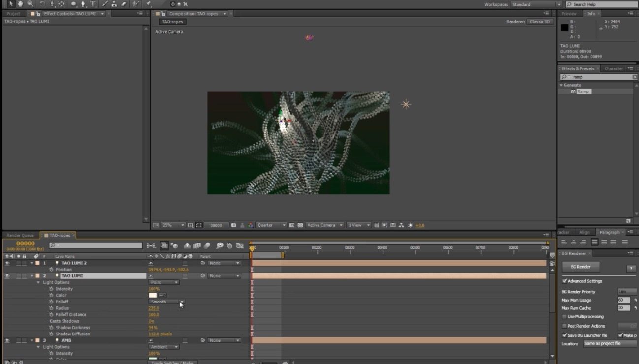The image size is (639, 364).
Task: Open TAO LUMI light color swatch
Action: click(x=153, y=295)
